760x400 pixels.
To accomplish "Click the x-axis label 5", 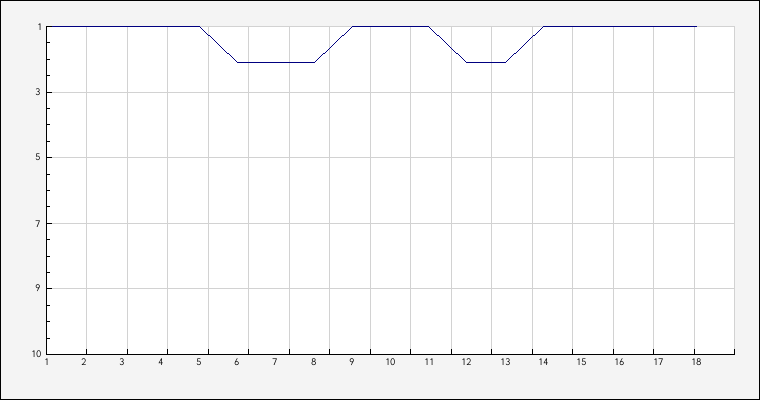I will (x=199, y=362).
